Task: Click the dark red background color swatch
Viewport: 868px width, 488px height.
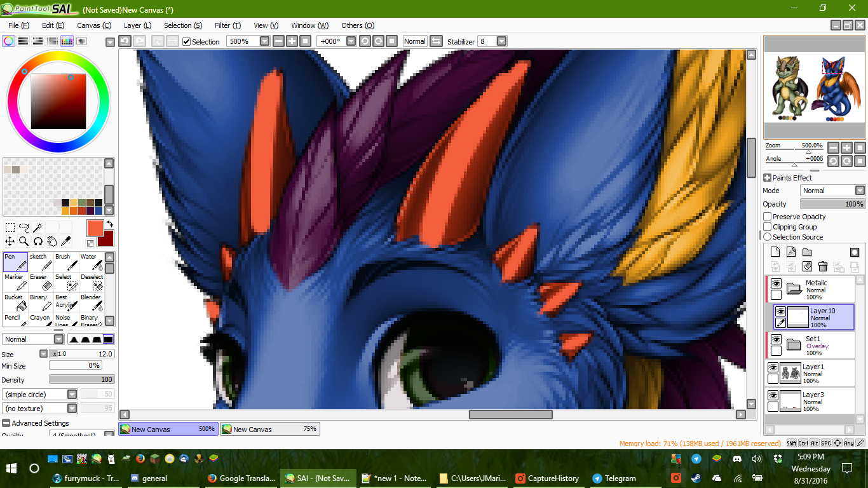Action: (105, 239)
